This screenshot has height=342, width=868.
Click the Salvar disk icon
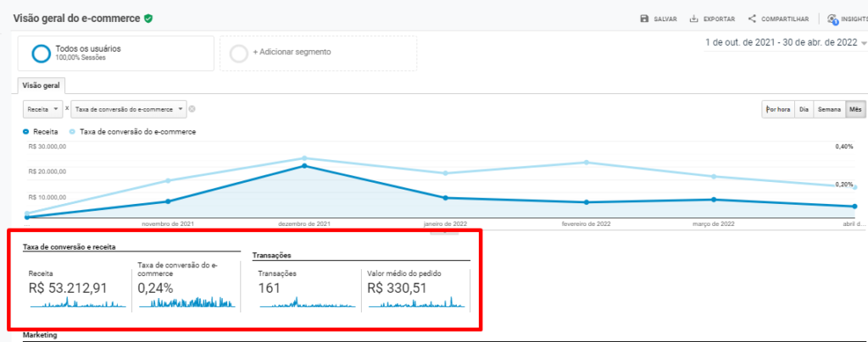645,19
